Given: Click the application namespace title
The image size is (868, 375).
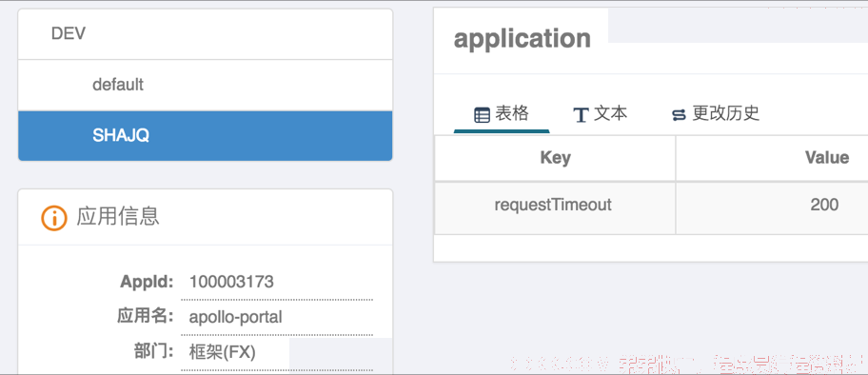Looking at the screenshot, I should (x=522, y=39).
